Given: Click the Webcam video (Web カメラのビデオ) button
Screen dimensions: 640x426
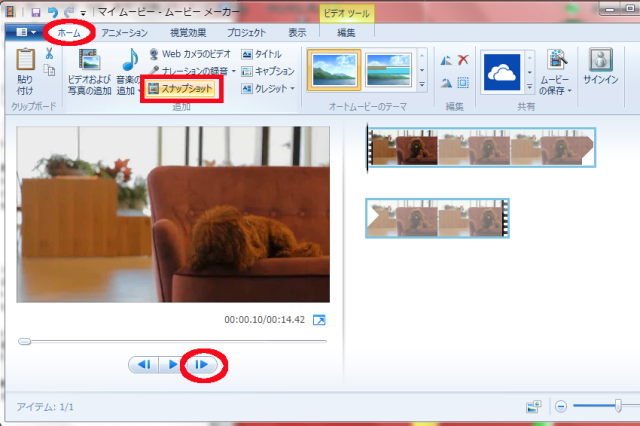Looking at the screenshot, I should click(189, 53).
